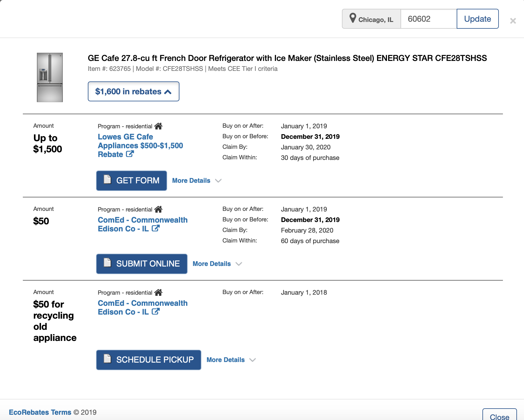Image resolution: width=524 pixels, height=420 pixels.
Task: Click external link icon on ComEd recycling program
Action: point(155,311)
